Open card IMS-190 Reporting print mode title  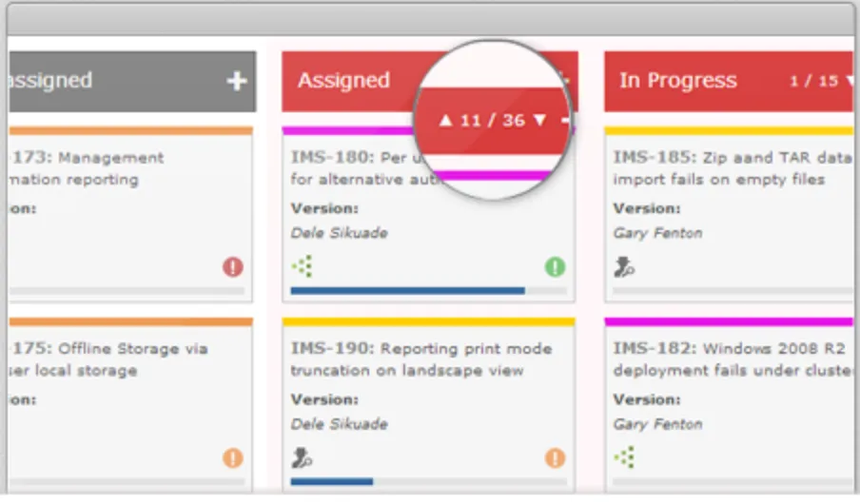(x=421, y=359)
